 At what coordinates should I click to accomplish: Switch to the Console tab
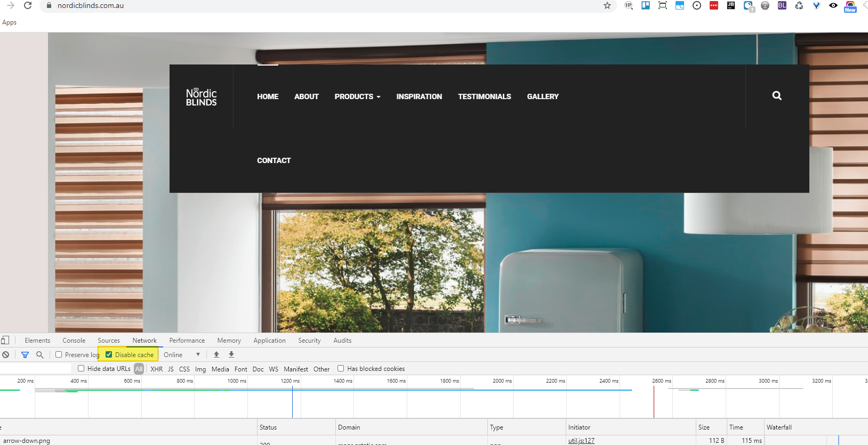[x=74, y=341]
